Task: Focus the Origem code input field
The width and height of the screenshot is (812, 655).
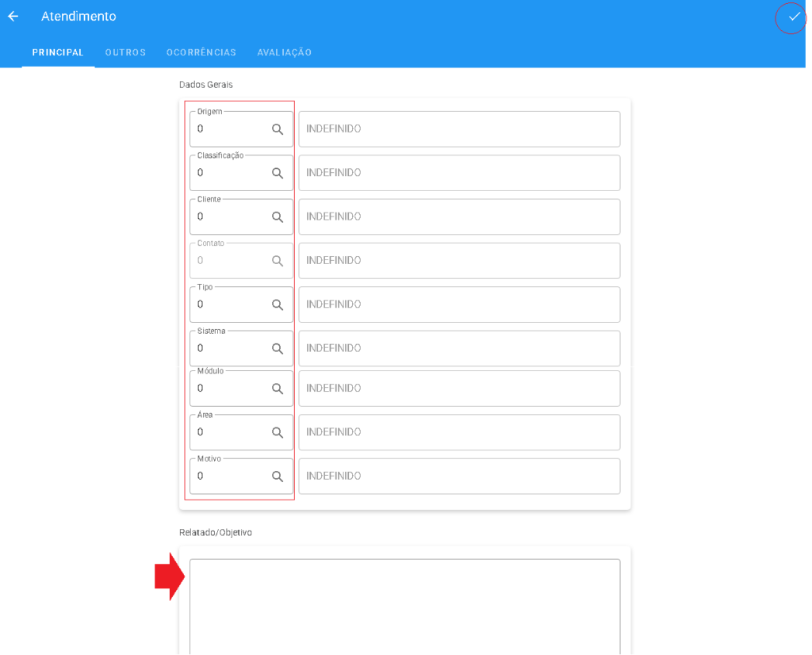Action: pyautogui.click(x=228, y=129)
